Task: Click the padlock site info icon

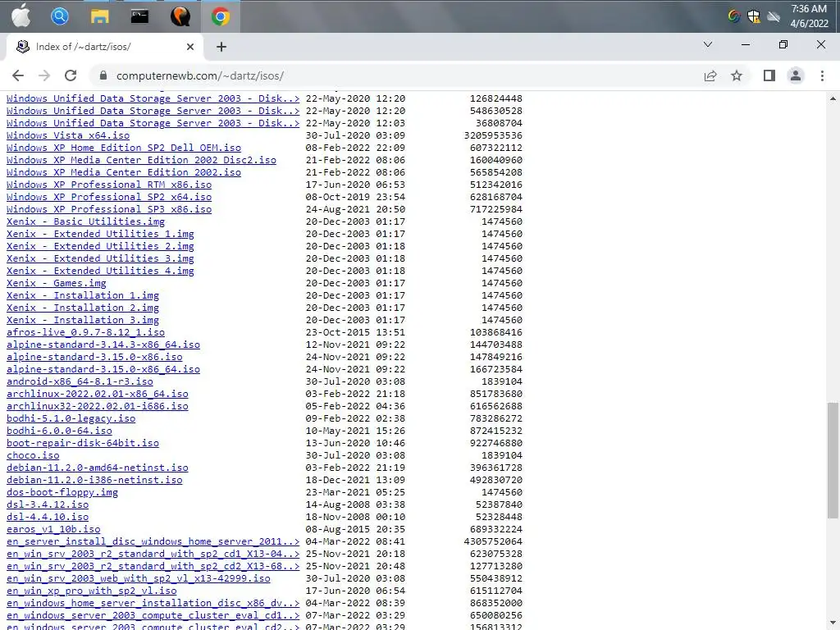Action: 103,75
